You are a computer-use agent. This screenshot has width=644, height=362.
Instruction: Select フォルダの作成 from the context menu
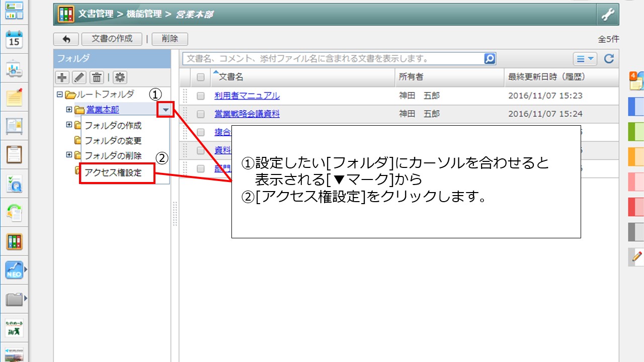[x=113, y=126]
